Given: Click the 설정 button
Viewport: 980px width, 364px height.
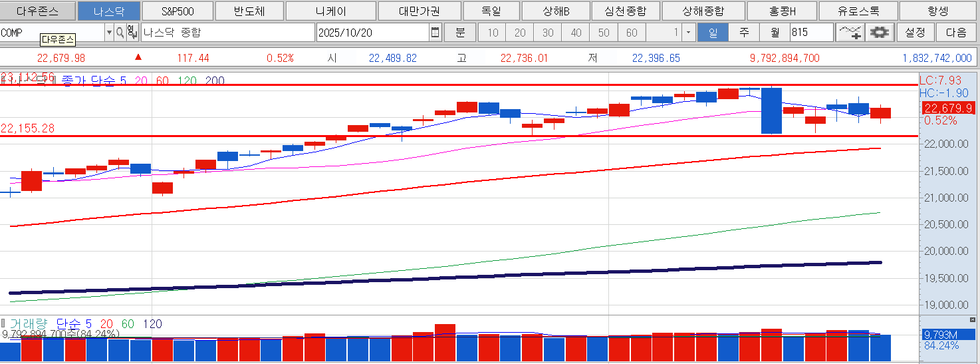Looking at the screenshot, I should pyautogui.click(x=915, y=33).
